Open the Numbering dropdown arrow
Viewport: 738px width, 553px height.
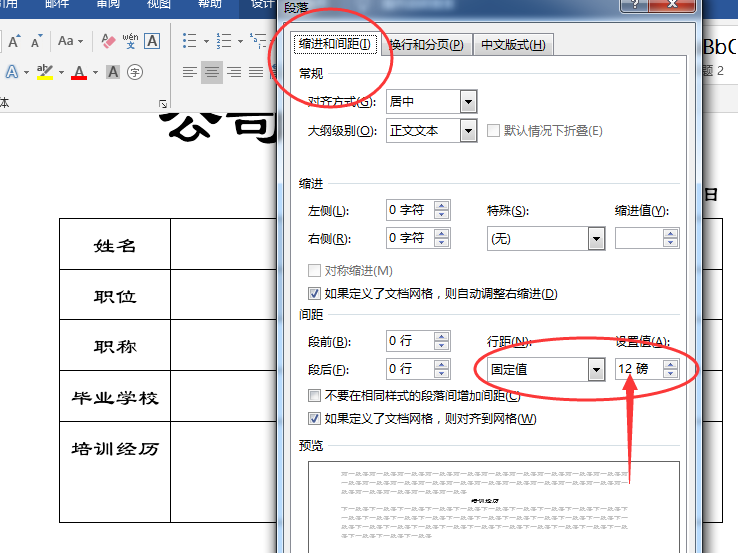point(241,41)
